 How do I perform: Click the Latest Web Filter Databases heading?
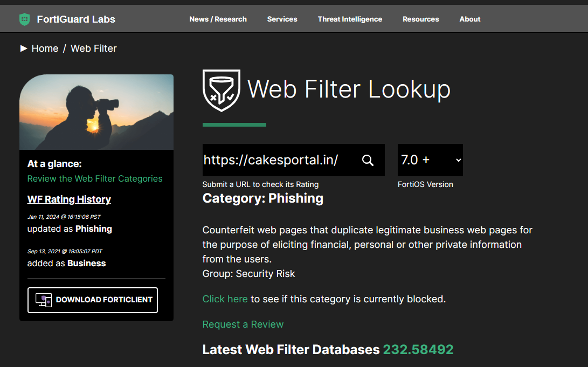(291, 349)
